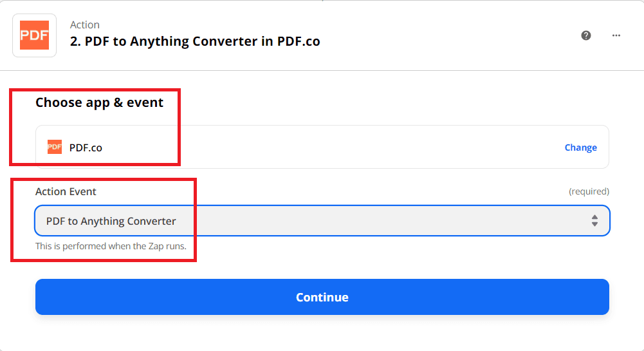Click the word 'event' in the section heading
The height and width of the screenshot is (351, 644).
pos(145,102)
